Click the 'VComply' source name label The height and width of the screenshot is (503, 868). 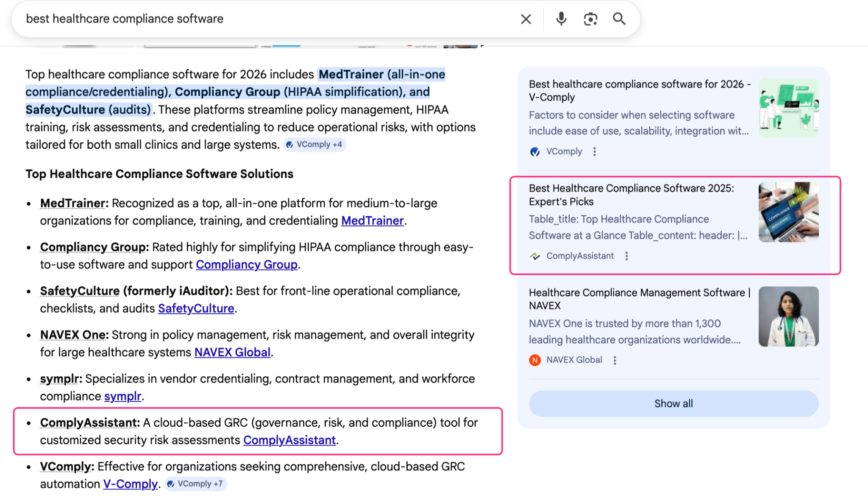(x=564, y=152)
